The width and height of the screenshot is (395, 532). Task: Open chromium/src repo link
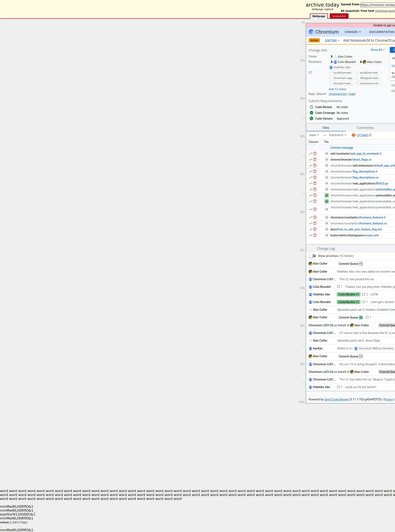click(337, 94)
